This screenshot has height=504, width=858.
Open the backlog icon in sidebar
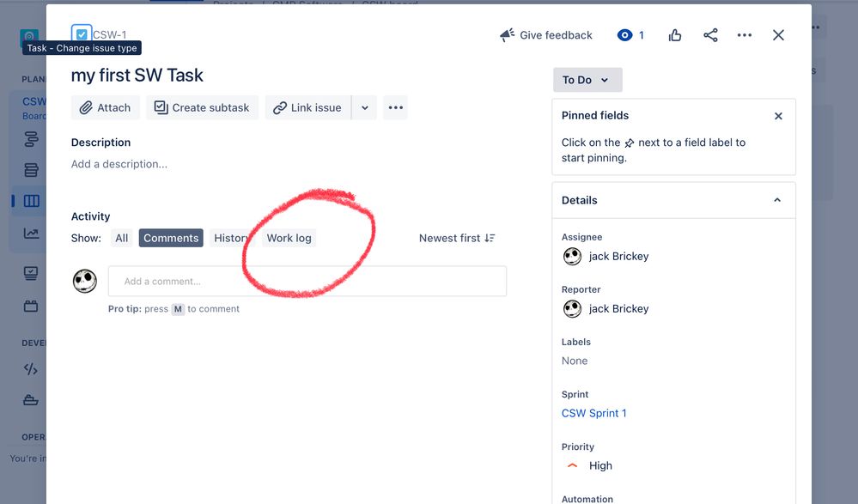(31, 170)
